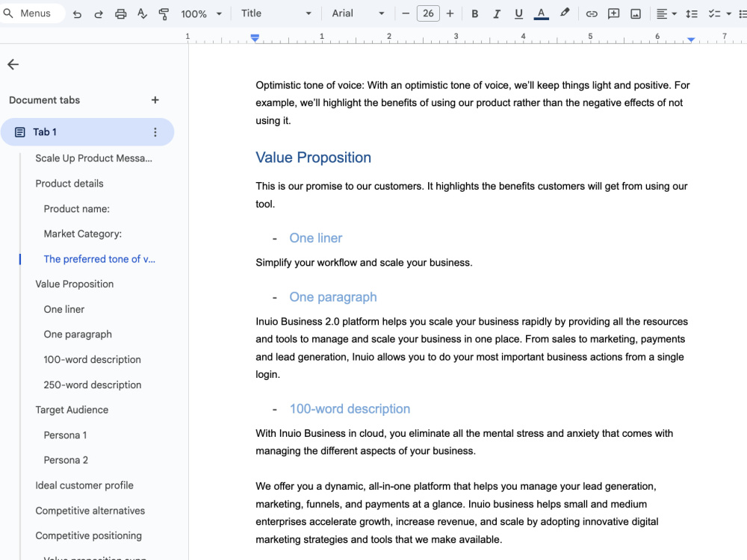The image size is (747, 560).
Task: Activate the paint format tool
Action: (164, 13)
